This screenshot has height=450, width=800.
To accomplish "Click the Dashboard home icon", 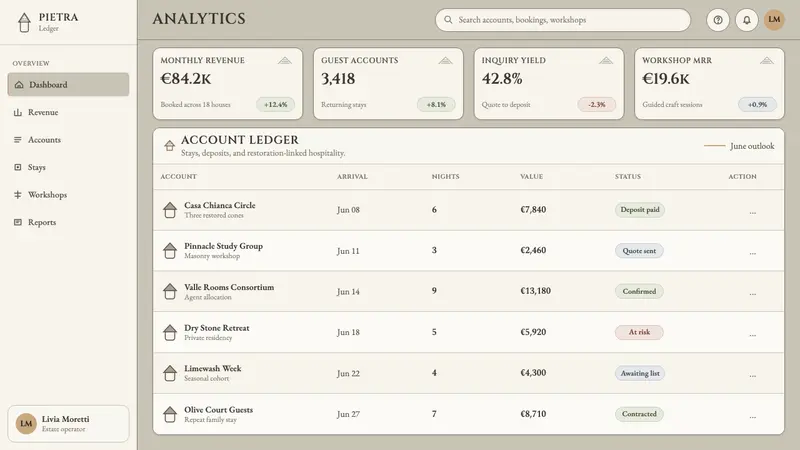I will [19, 85].
